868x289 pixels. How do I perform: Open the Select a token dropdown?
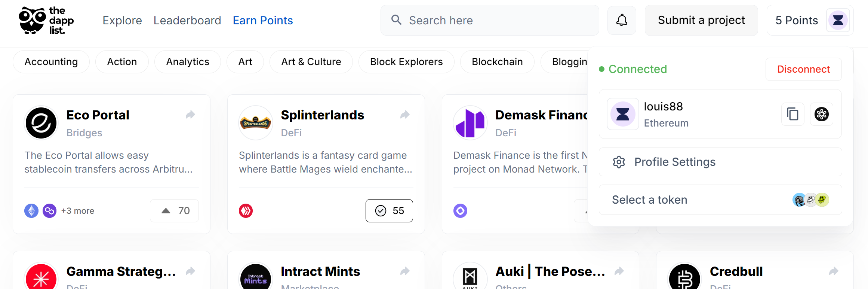coord(720,200)
